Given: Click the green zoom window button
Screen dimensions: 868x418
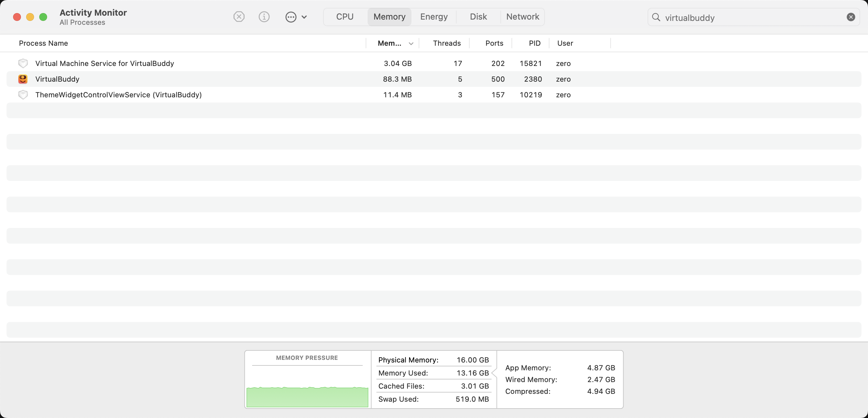Looking at the screenshot, I should [43, 17].
